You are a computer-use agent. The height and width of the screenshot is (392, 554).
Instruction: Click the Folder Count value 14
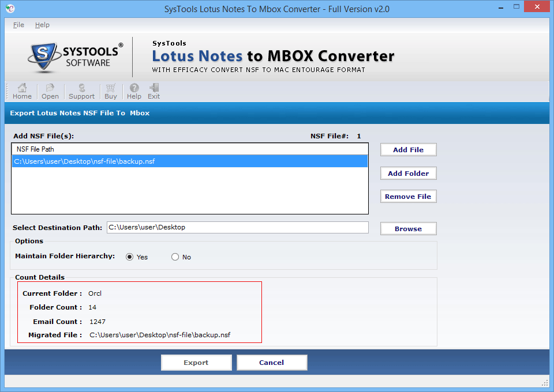pos(92,307)
